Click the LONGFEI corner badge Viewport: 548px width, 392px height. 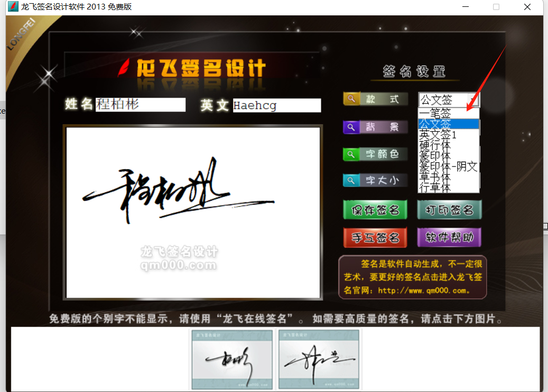[x=21, y=37]
